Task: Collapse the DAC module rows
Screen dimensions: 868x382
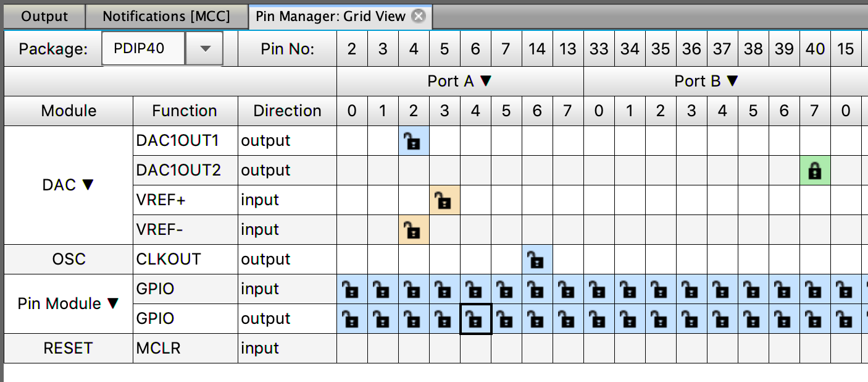Action: coord(88,185)
